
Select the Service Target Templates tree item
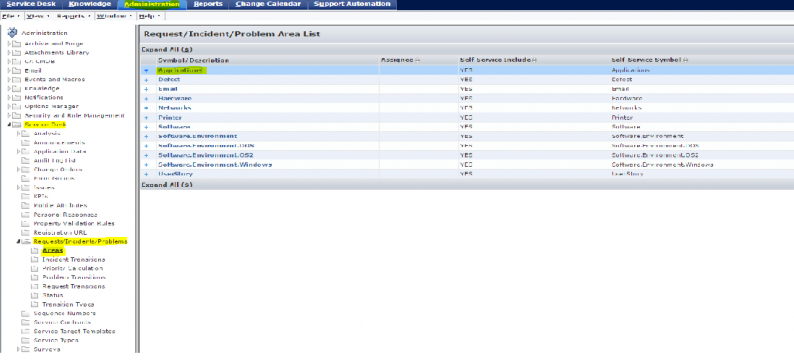tap(74, 331)
